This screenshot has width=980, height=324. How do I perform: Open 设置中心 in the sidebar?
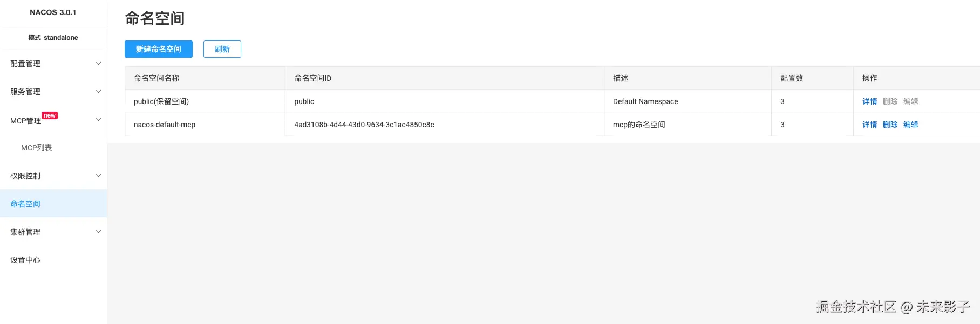click(x=25, y=260)
